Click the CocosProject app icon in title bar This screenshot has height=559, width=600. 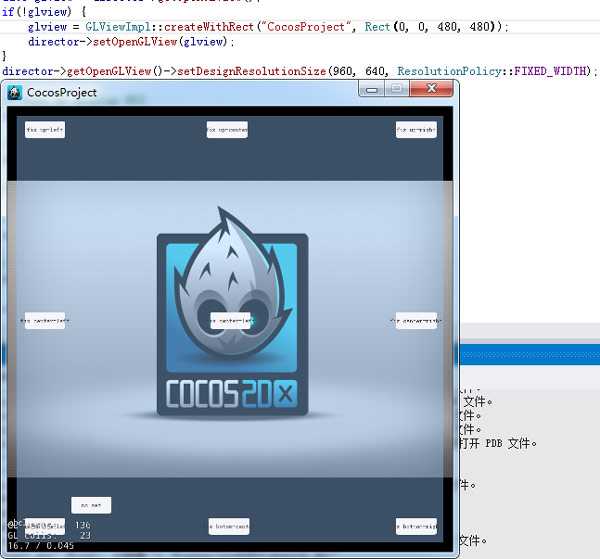(15, 93)
